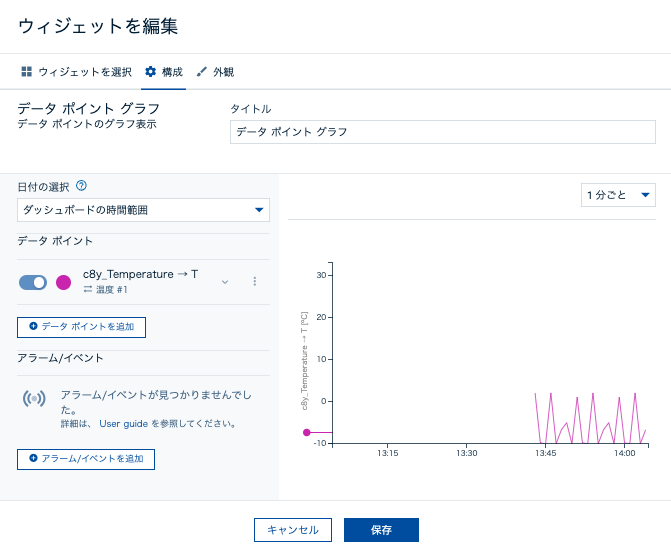Switch to the 構成 tab

(x=163, y=72)
